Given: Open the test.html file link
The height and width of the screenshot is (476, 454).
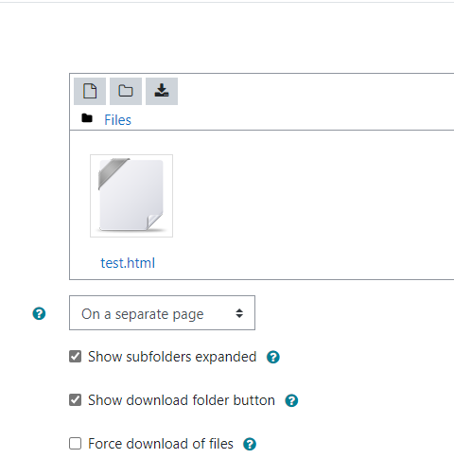Looking at the screenshot, I should 128,263.
